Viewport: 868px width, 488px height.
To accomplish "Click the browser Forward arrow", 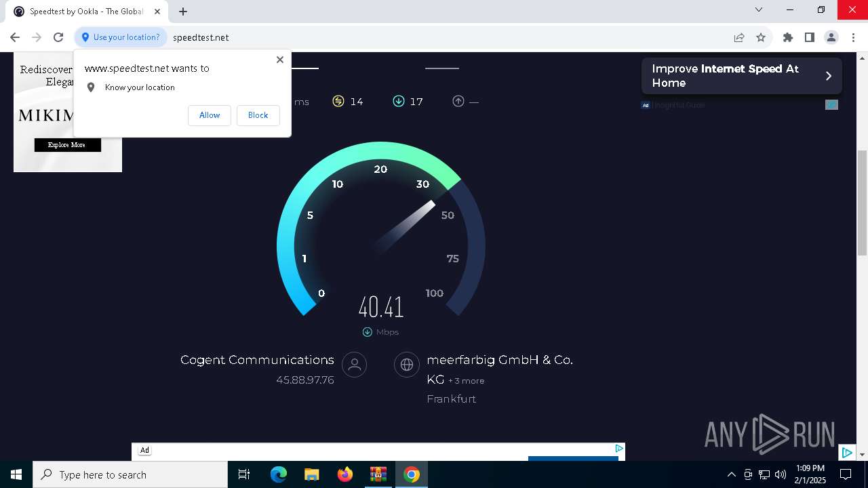I will (37, 37).
